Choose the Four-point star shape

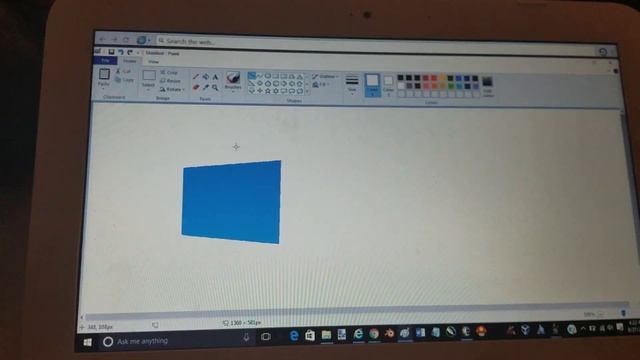[260, 91]
